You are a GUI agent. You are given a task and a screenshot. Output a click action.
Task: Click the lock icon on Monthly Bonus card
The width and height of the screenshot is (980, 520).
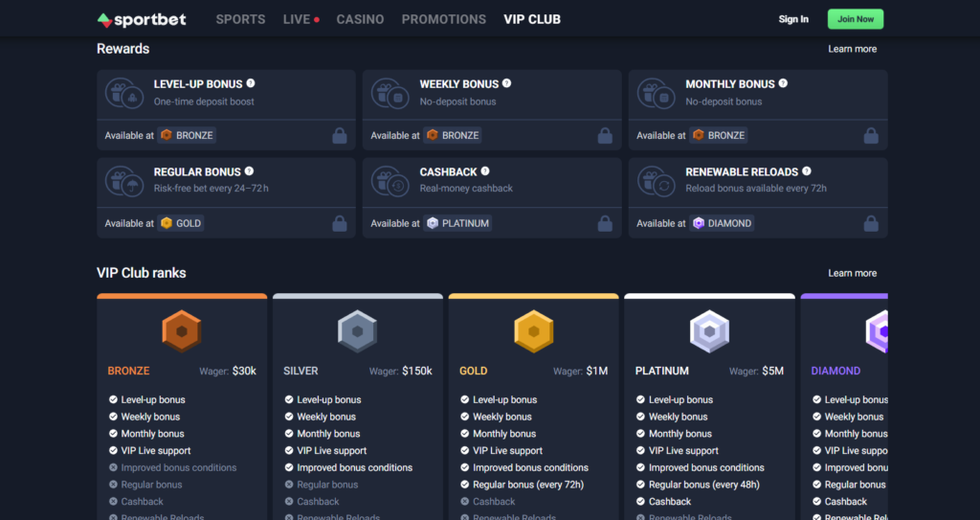(871, 136)
